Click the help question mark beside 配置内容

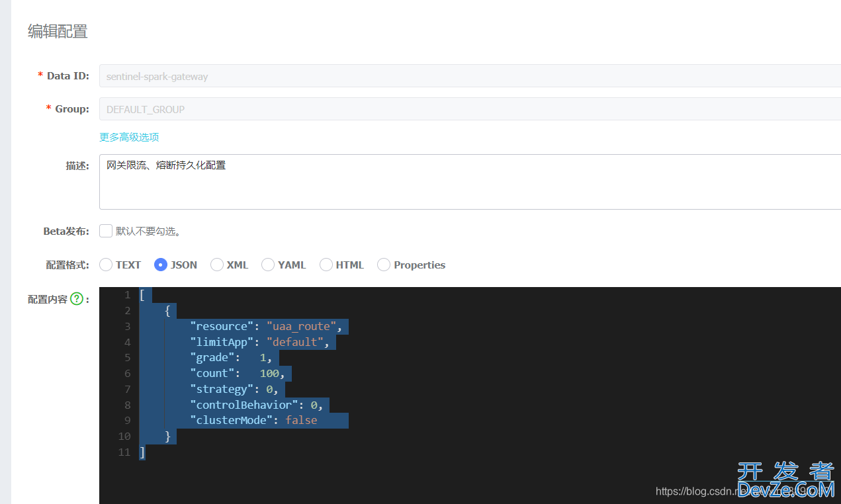[x=77, y=299]
